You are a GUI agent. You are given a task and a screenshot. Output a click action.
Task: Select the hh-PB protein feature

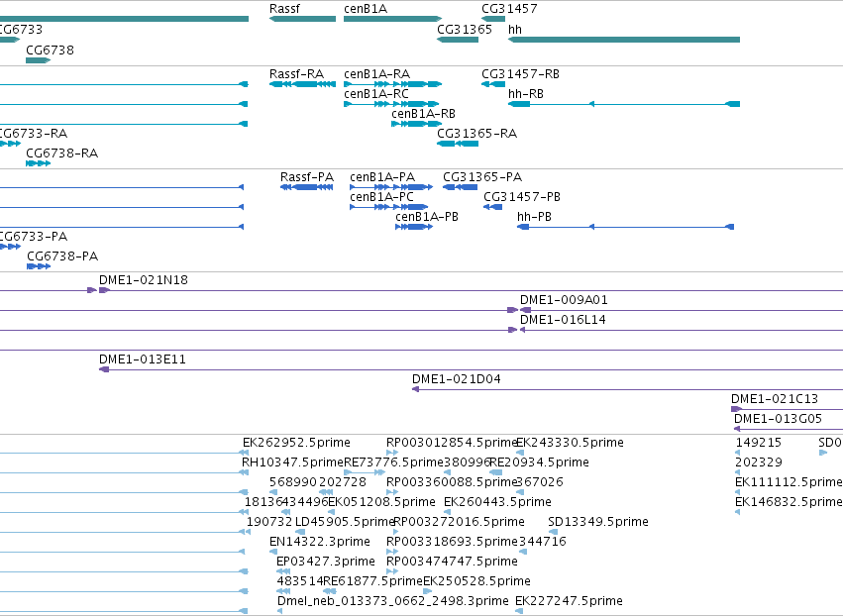click(x=625, y=227)
